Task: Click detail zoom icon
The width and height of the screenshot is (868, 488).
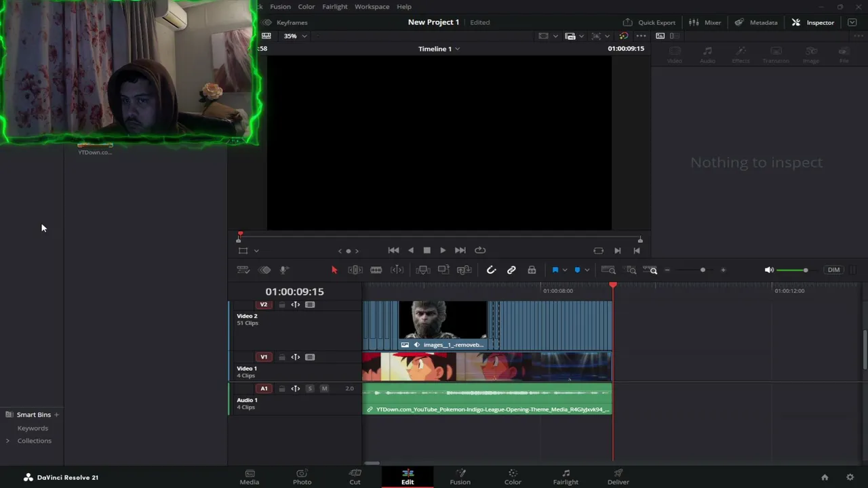Action: pyautogui.click(x=631, y=270)
